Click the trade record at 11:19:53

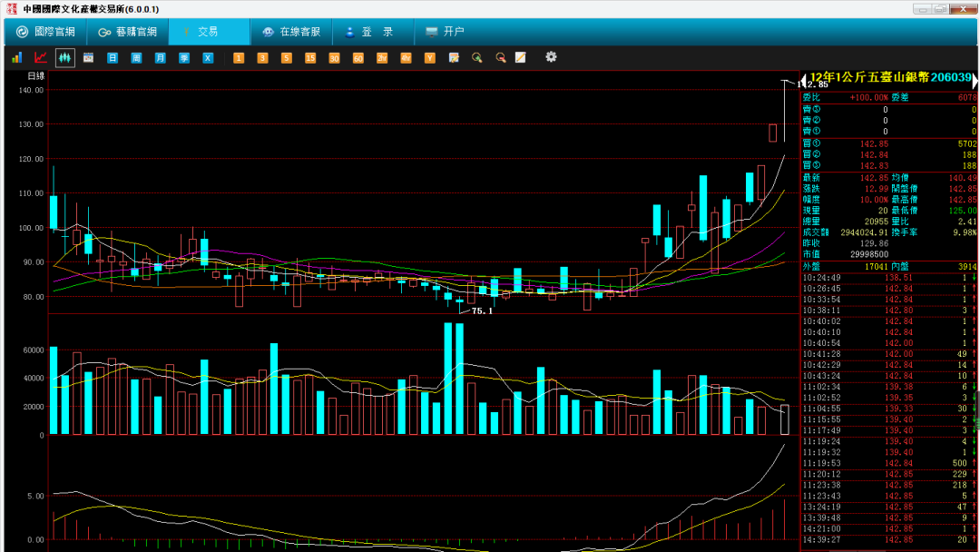pos(888,463)
